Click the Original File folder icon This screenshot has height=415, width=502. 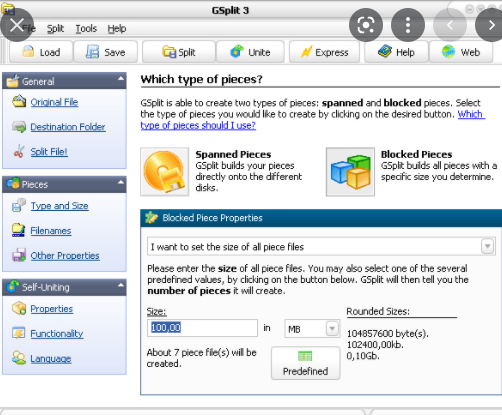pyautogui.click(x=19, y=101)
